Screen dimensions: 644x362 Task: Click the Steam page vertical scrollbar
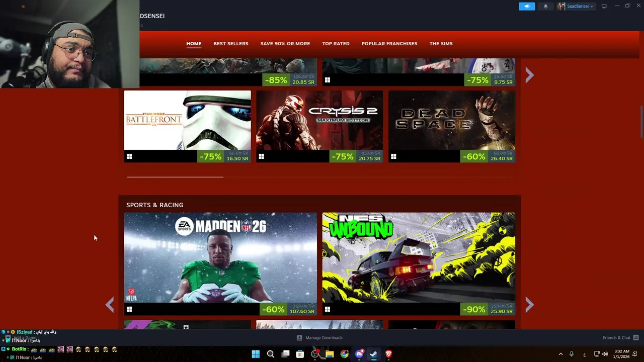point(641,121)
